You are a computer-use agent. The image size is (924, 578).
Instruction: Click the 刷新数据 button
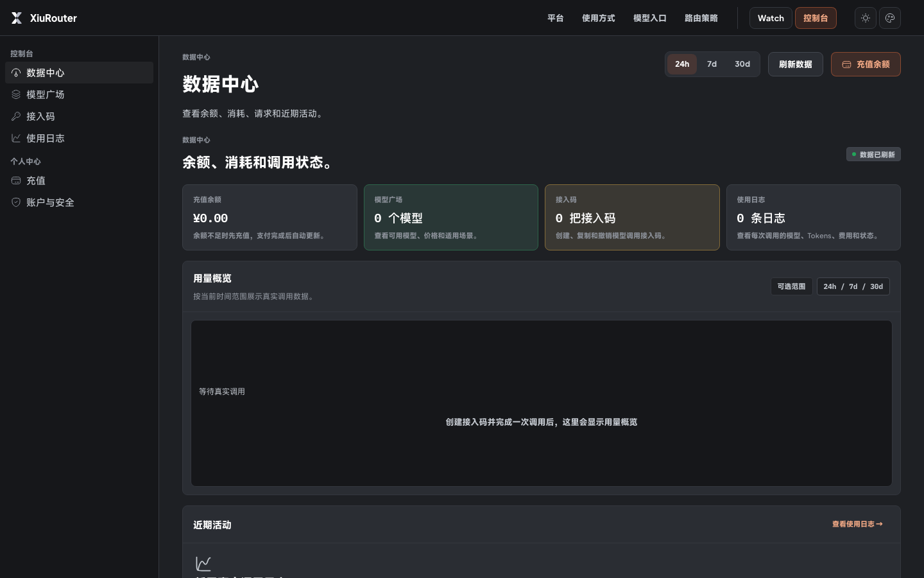point(796,64)
